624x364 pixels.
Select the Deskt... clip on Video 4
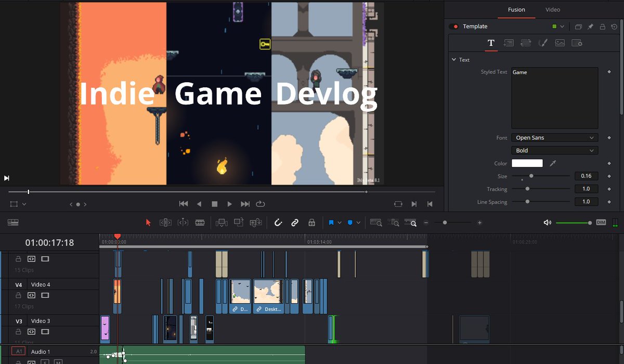(268, 296)
